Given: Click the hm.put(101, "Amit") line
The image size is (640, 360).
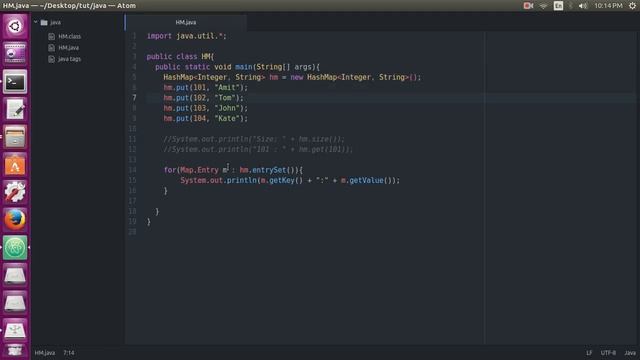Looking at the screenshot, I should click(206, 87).
